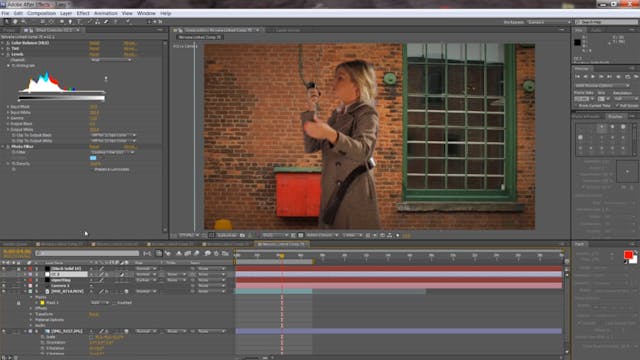Open the Graph Editor button
Viewport: 640px width, 360px height.
click(225, 253)
